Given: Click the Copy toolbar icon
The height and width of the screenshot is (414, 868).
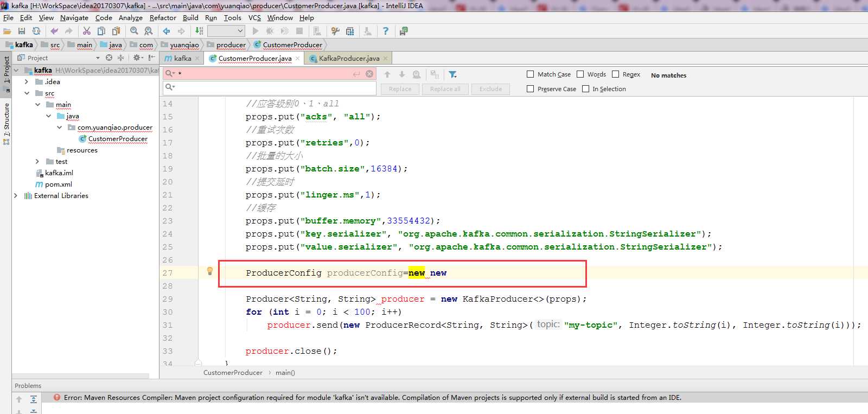Looking at the screenshot, I should tap(101, 31).
